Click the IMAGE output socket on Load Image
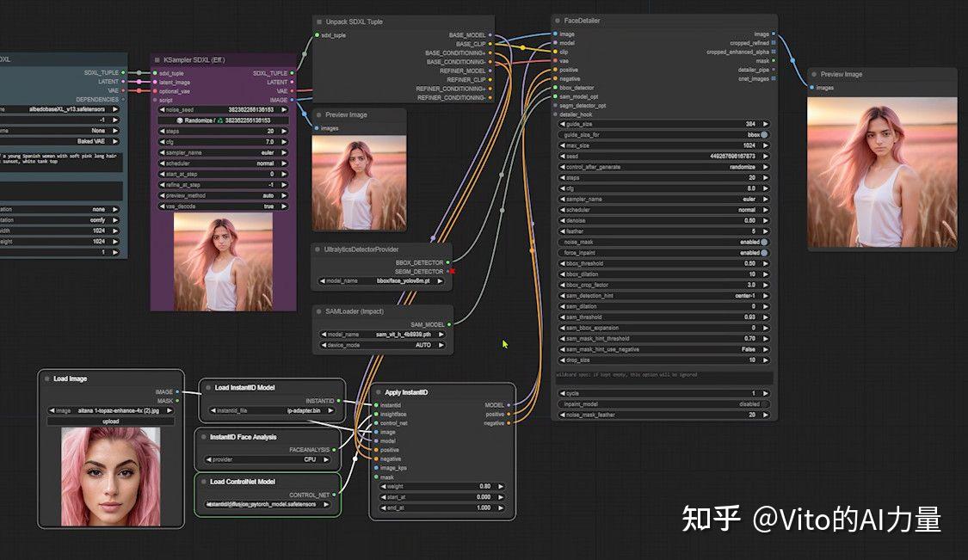This screenshot has height=560, width=968. (178, 390)
